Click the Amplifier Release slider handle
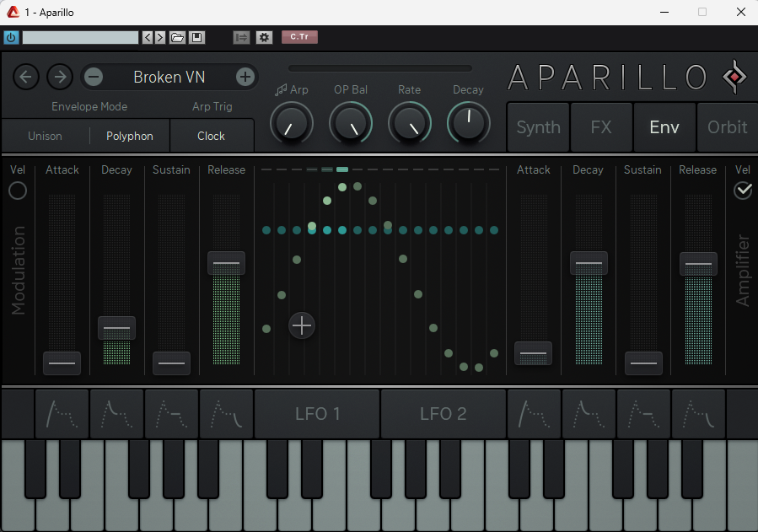The width and height of the screenshot is (758, 532). (x=698, y=264)
